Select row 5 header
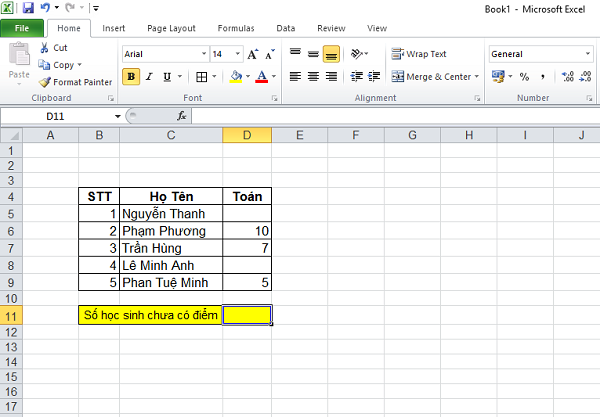This screenshot has width=600, height=417. [x=11, y=214]
